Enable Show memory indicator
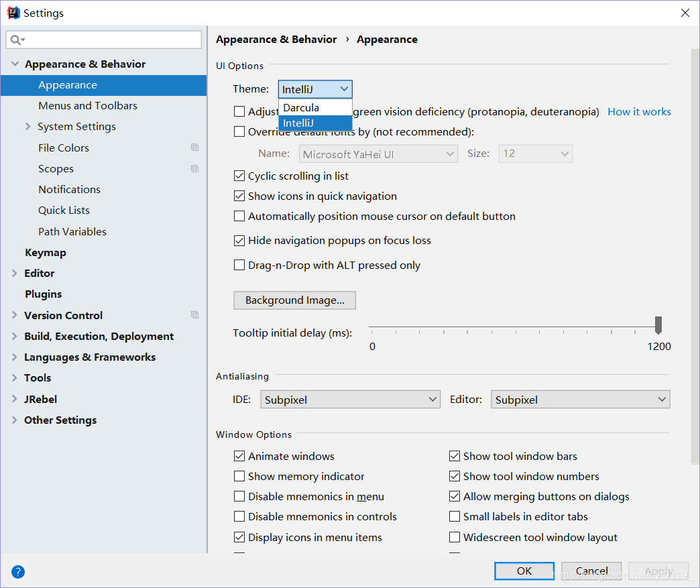 click(239, 476)
